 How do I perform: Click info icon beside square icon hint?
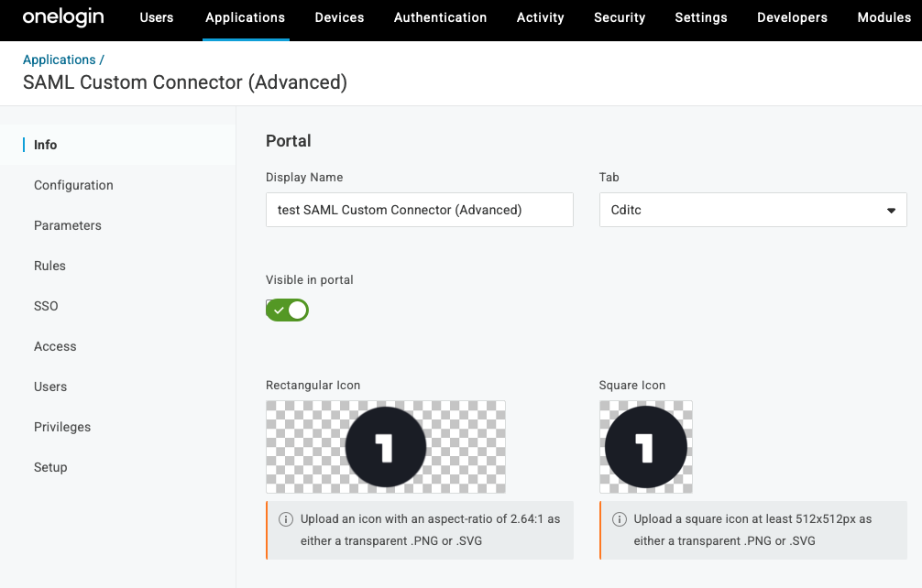(x=620, y=519)
